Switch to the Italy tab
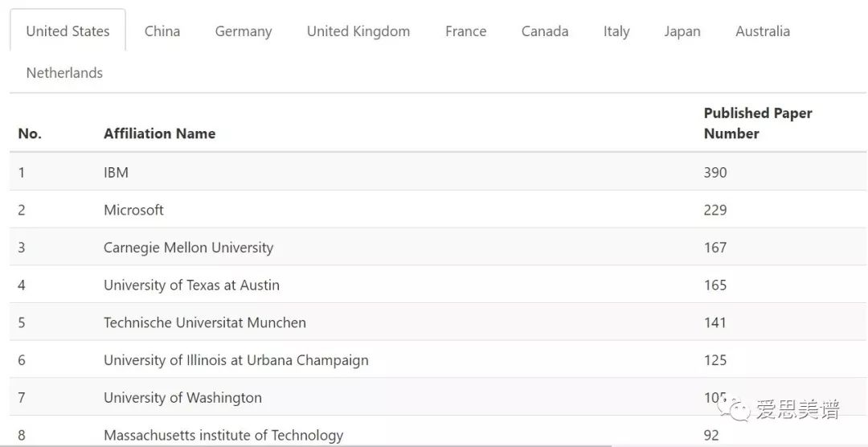This screenshot has height=447, width=868. coord(616,31)
